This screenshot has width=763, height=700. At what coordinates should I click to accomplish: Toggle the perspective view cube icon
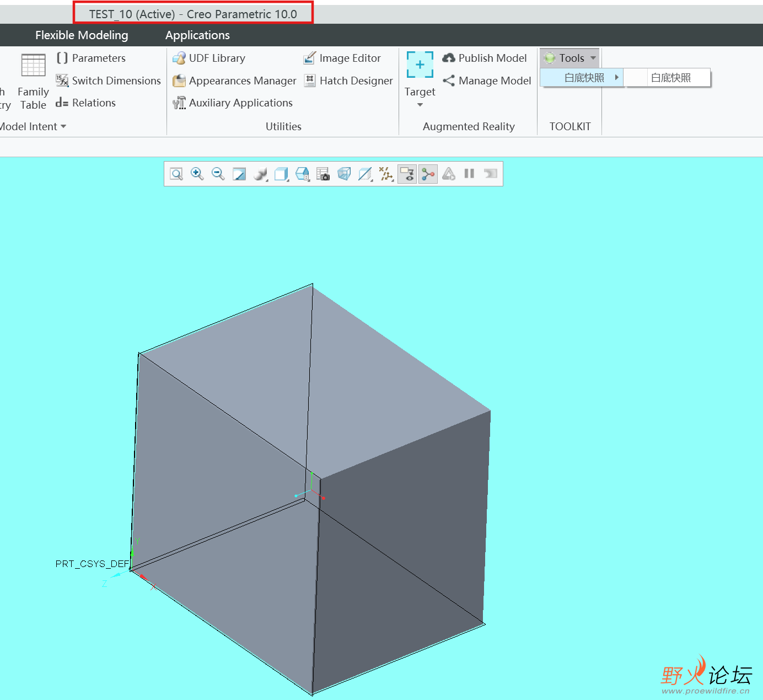344,174
